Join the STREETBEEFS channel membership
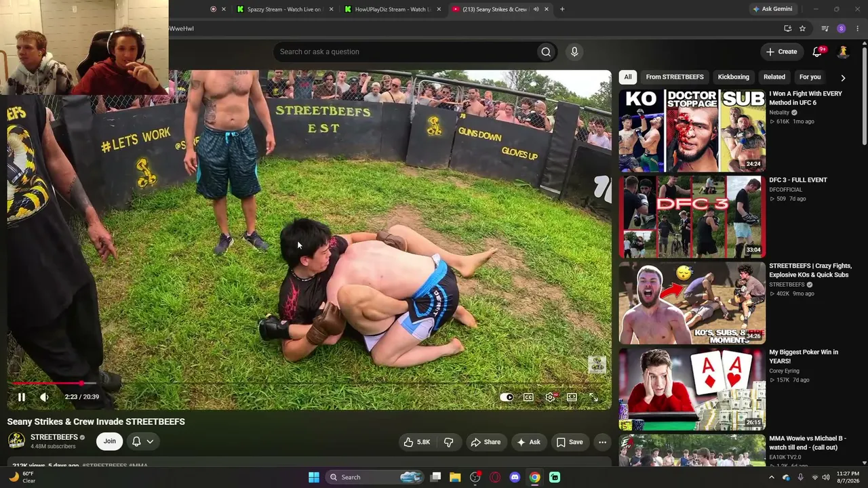 point(109,441)
